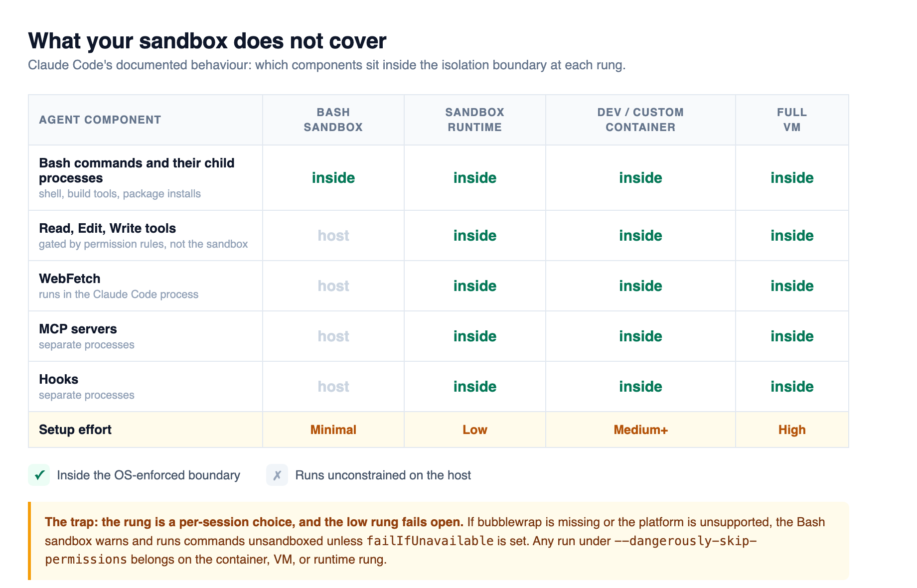The image size is (917, 588).
Task: Click the WebFetch row label
Action: tap(70, 279)
